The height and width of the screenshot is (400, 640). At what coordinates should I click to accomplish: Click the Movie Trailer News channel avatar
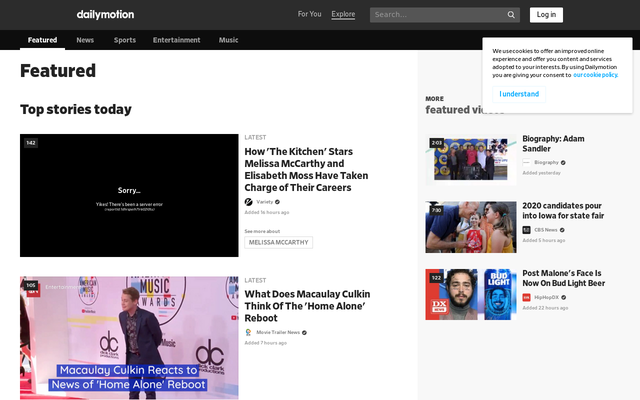coord(249,332)
